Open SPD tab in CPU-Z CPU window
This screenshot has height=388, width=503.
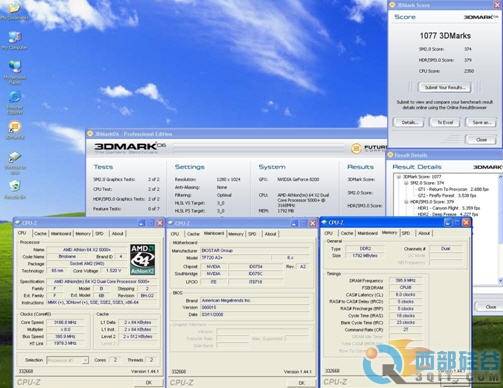tap(99, 234)
